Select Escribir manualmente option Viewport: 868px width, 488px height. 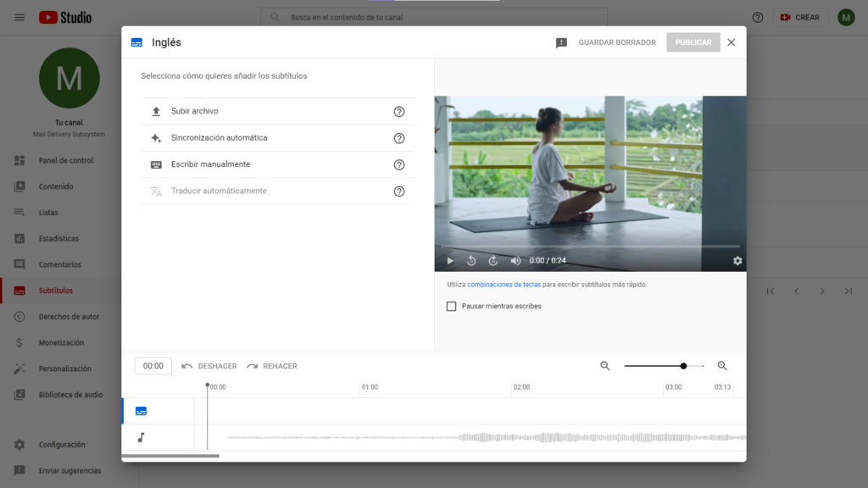tap(210, 164)
